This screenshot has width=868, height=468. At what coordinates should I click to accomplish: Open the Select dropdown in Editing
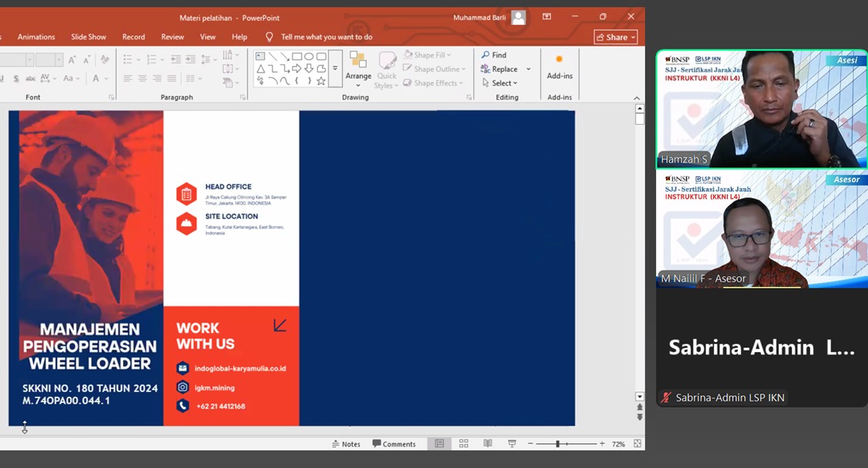coord(500,83)
